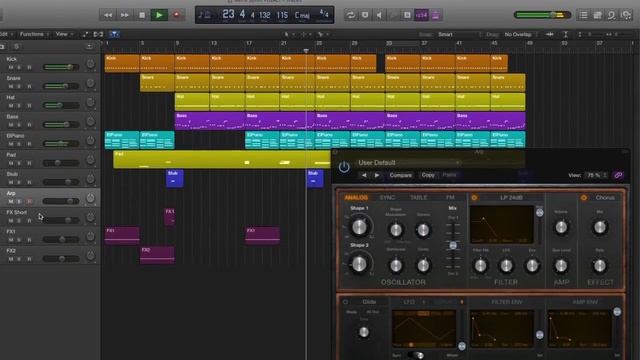Viewport: 640px width, 360px height.
Task: Select the yellow Pad region
Action: [222, 160]
